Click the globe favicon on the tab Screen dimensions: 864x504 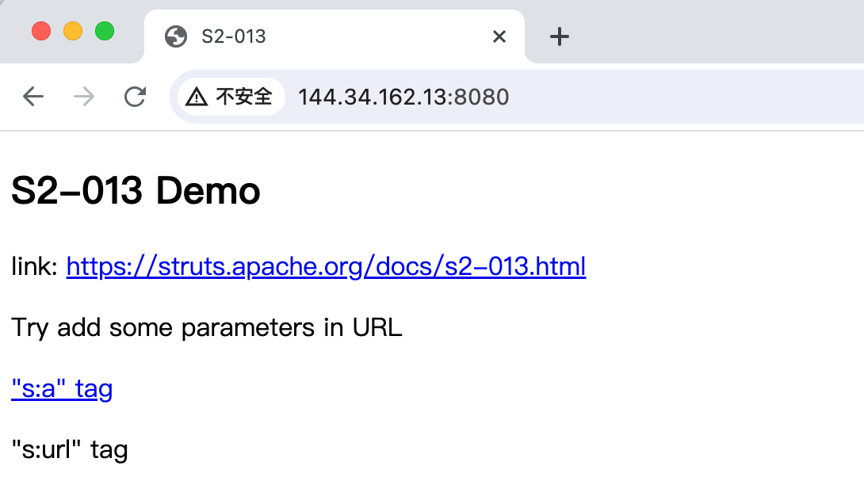(x=175, y=36)
